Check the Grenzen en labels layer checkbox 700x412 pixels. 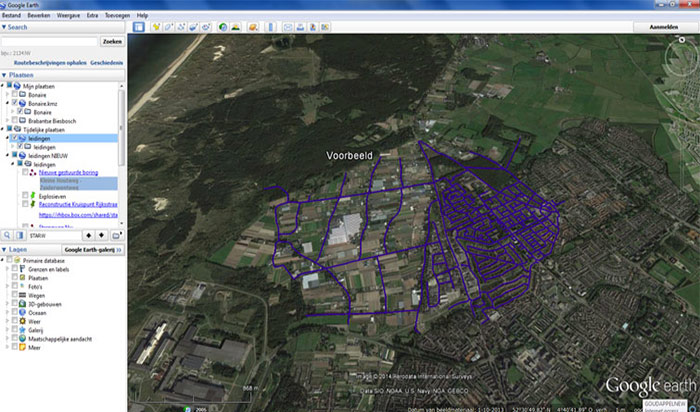tap(15, 269)
